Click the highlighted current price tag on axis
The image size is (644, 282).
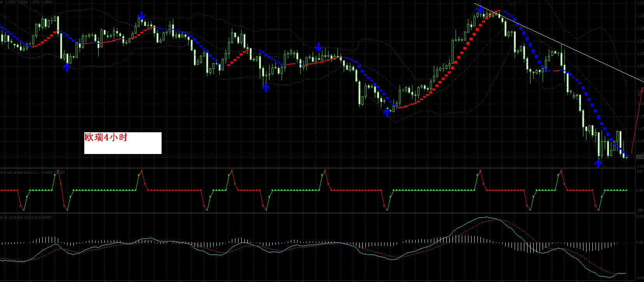pyautogui.click(x=640, y=157)
